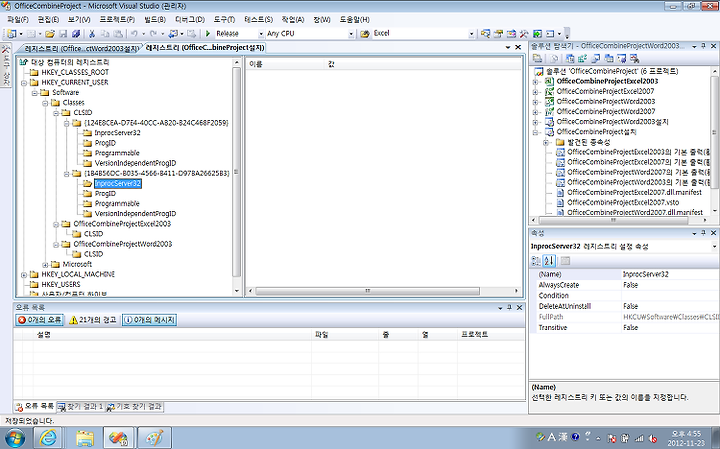This screenshot has width=720, height=449.
Task: Click the Condition property value field
Action: (670, 296)
